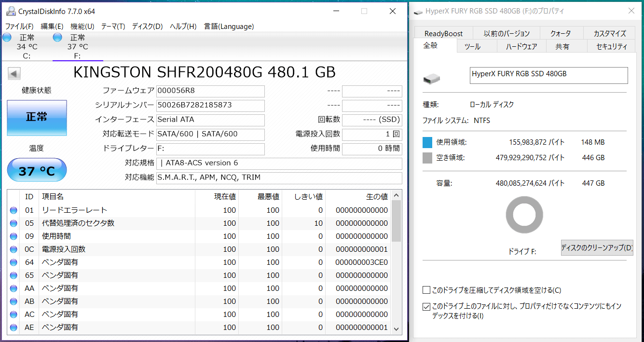This screenshot has height=342, width=644.
Task: Click the ディスクのクリーンアップ button
Action: 597,247
